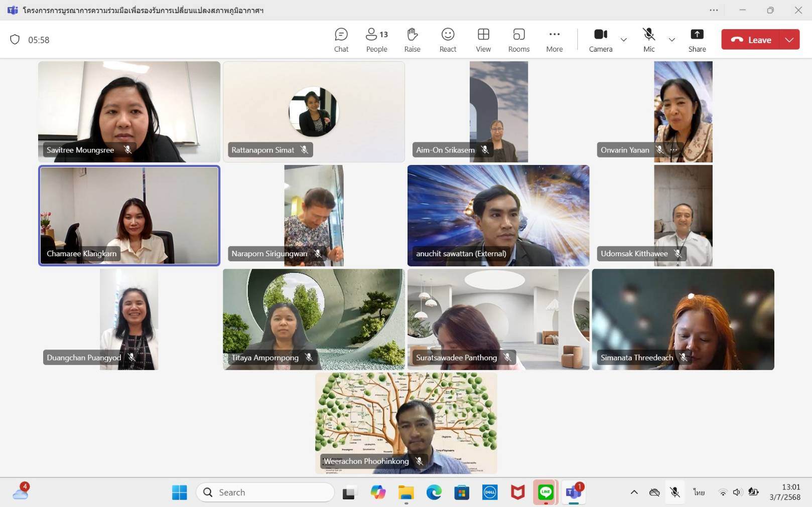Open the Leave button dropdown arrow

click(789, 40)
